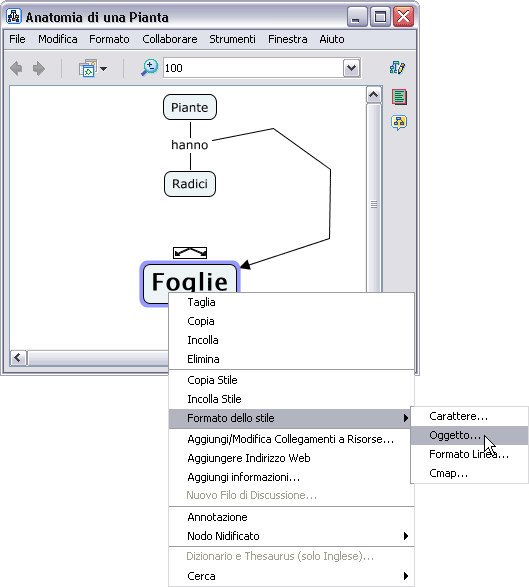Image resolution: width=529 pixels, height=587 pixels.
Task: Open the zoom level dropdown arrow
Action: 351,68
